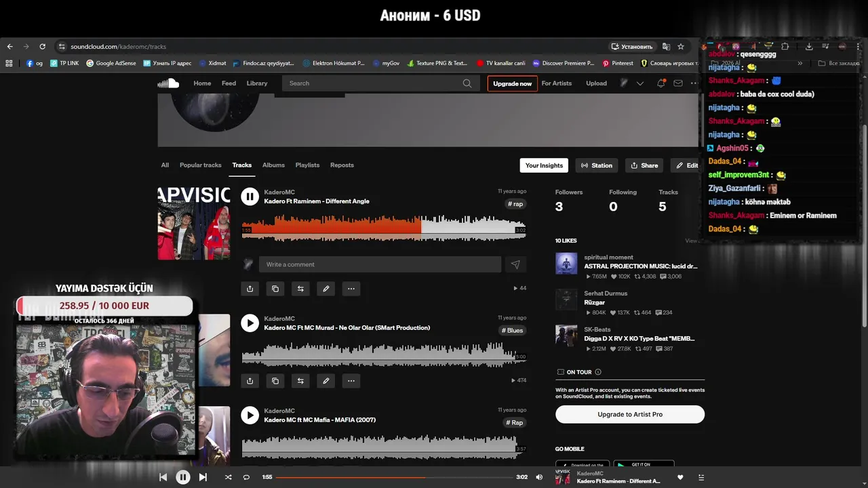The image size is (868, 488).
Task: Open the Pinterest bookmark
Action: pos(617,63)
